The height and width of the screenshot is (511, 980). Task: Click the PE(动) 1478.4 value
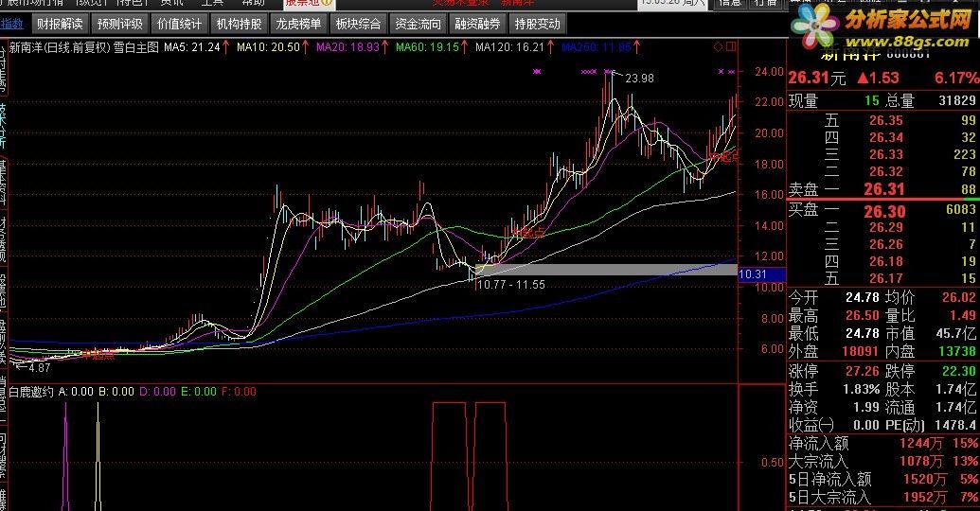click(x=955, y=426)
